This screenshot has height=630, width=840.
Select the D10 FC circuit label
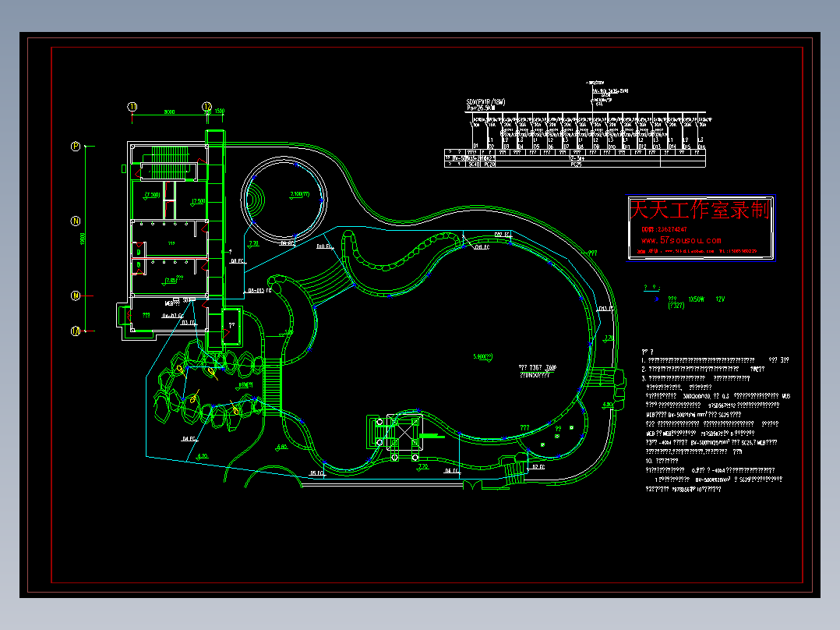[324, 246]
